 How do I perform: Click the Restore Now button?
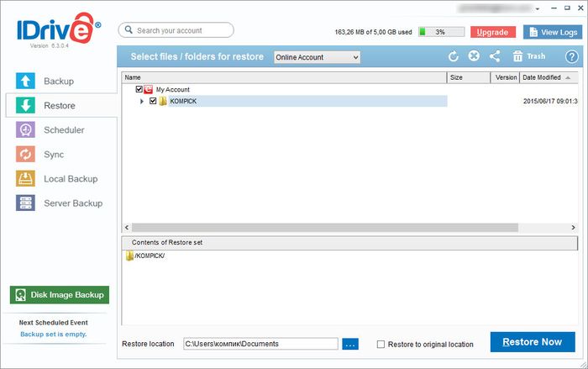pyautogui.click(x=533, y=342)
